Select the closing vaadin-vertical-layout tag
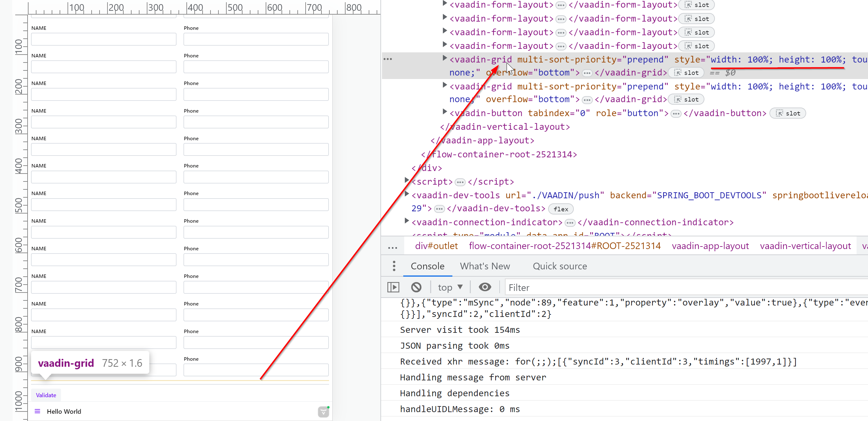 click(x=505, y=127)
